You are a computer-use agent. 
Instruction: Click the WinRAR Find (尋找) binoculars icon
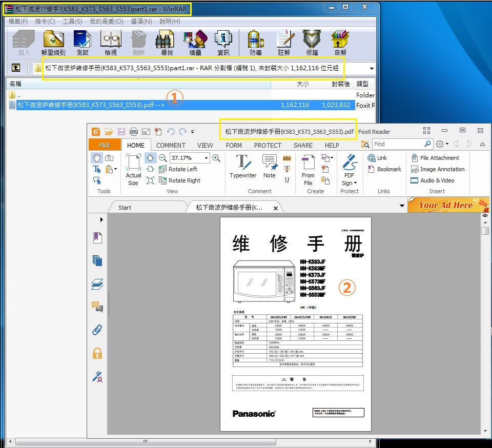click(166, 43)
